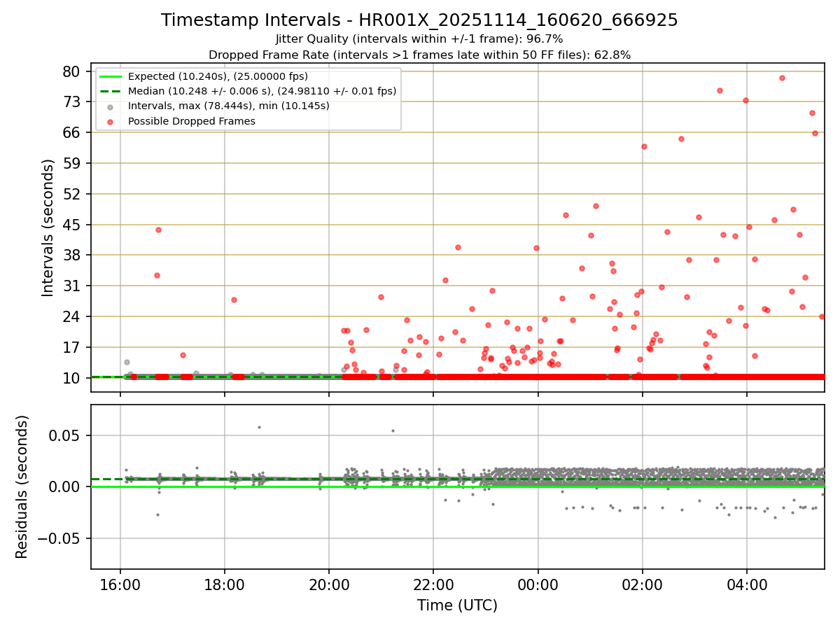
Task: Click the 80 tick on the intervals axis
Action: click(71, 71)
